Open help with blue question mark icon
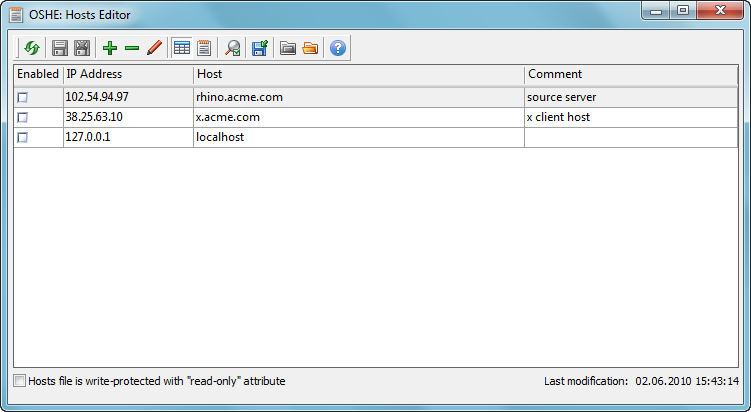The height and width of the screenshot is (412, 751). click(x=338, y=48)
